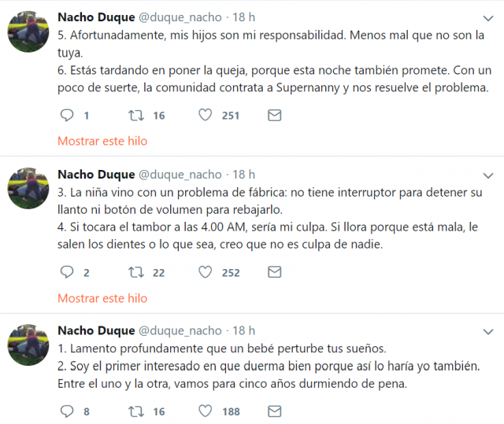Reply to the tweet with 252 likes
The image size is (504, 424).
67,272
